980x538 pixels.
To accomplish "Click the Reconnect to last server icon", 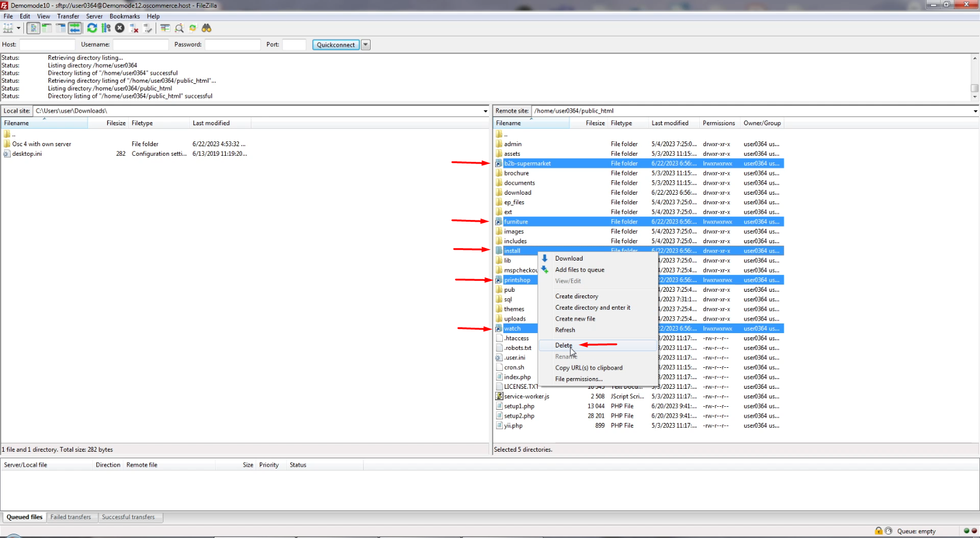I will tap(148, 28).
